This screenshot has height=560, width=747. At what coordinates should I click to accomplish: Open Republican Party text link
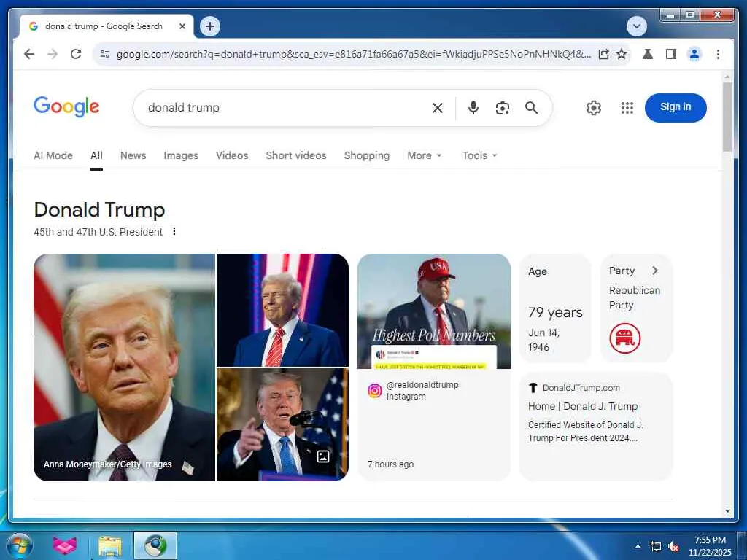[x=634, y=297]
